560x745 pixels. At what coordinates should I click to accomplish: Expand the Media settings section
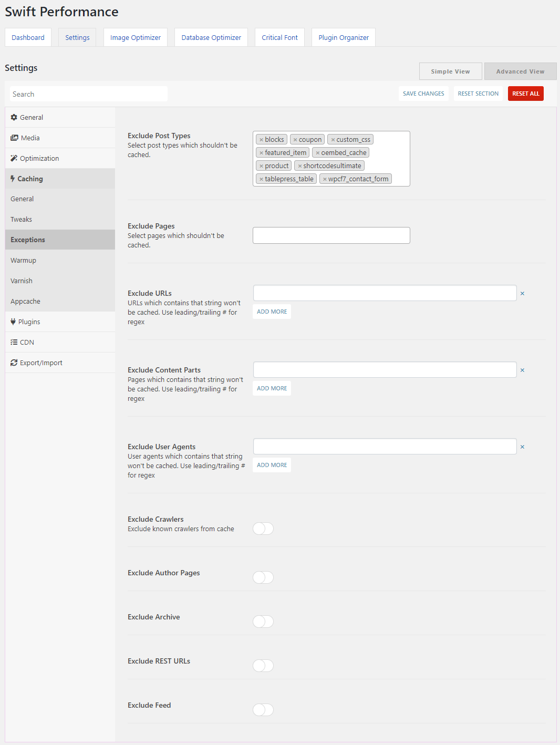(60, 138)
